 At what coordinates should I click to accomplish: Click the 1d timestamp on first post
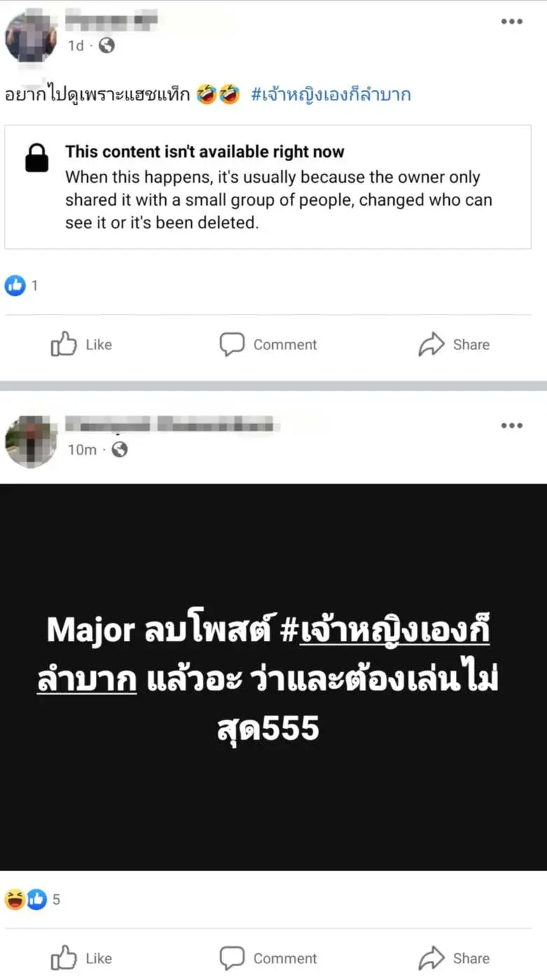(76, 45)
